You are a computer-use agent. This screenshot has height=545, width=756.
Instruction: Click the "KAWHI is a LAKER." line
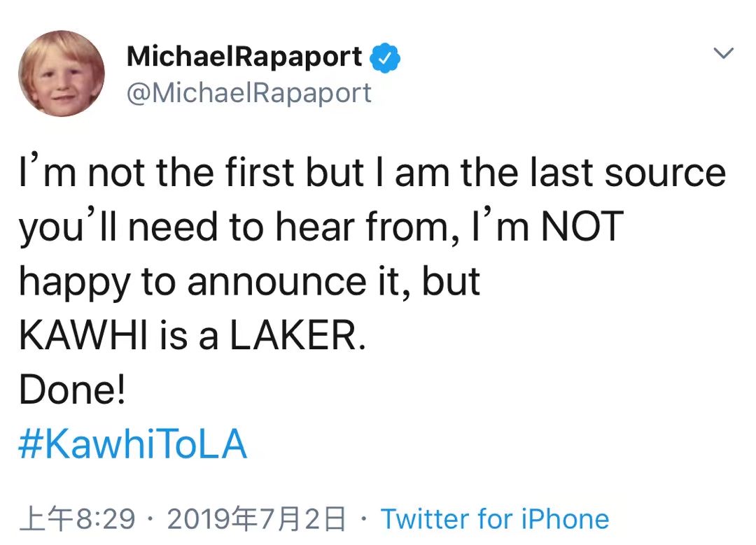point(192,336)
